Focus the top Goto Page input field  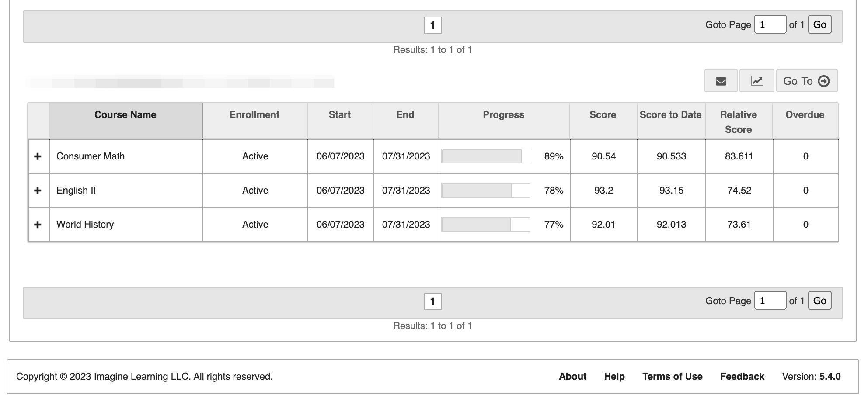pyautogui.click(x=770, y=24)
